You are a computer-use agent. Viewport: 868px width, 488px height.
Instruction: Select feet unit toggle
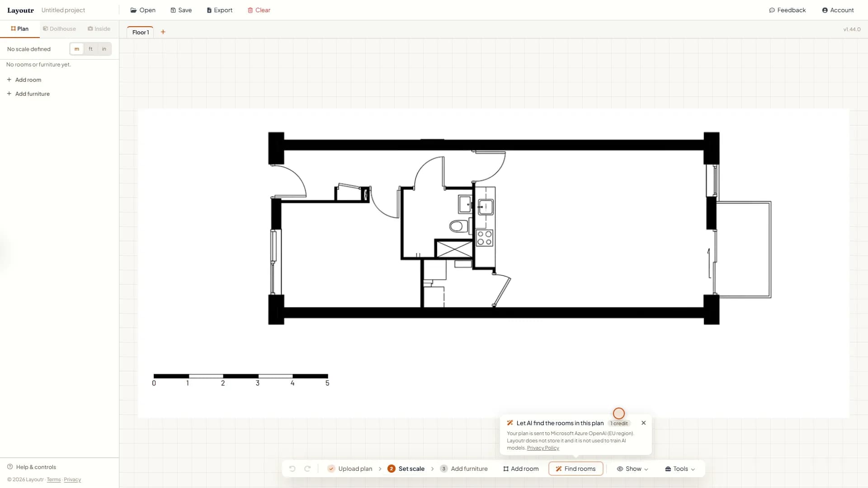[x=90, y=49]
